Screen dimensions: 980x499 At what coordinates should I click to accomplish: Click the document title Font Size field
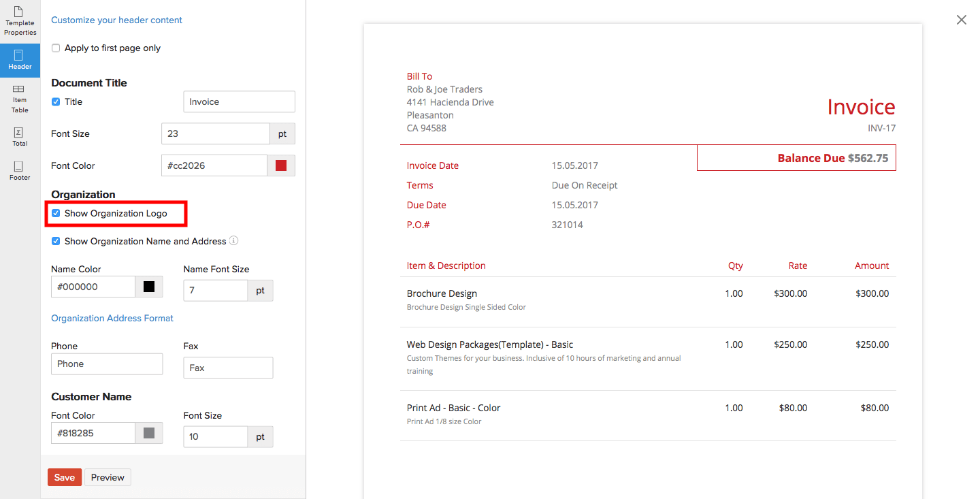(215, 133)
